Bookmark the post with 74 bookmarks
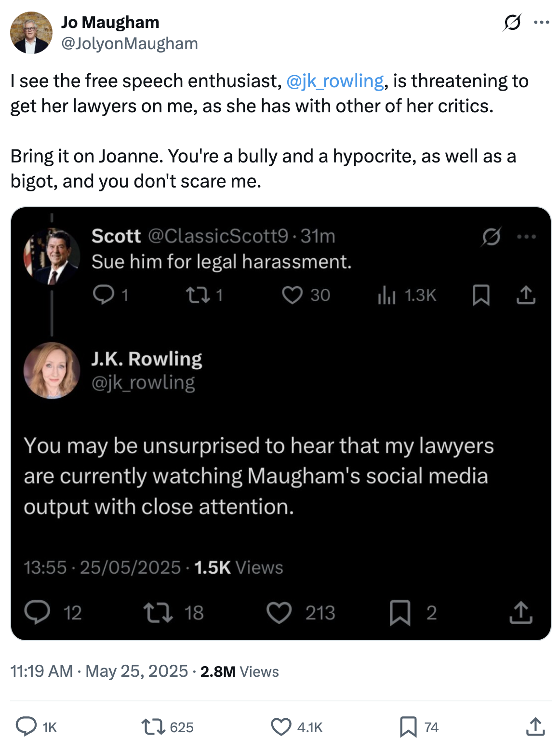560x751 pixels. (408, 726)
